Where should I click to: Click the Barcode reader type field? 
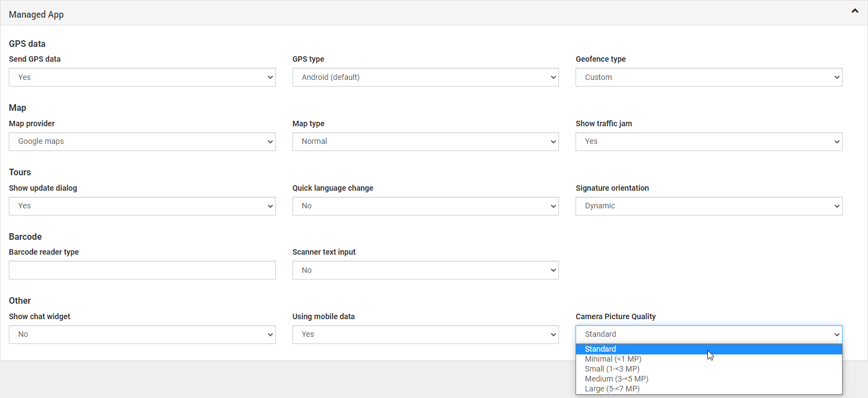click(x=142, y=270)
